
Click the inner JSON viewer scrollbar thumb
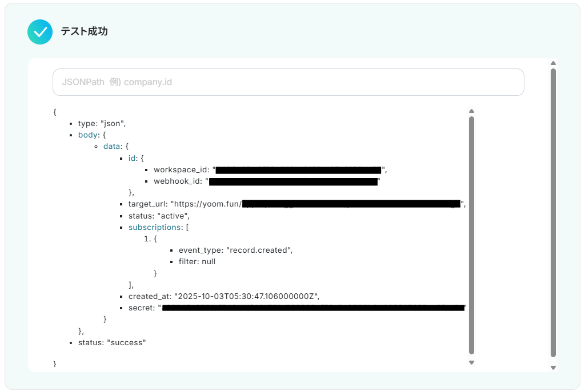(471, 234)
